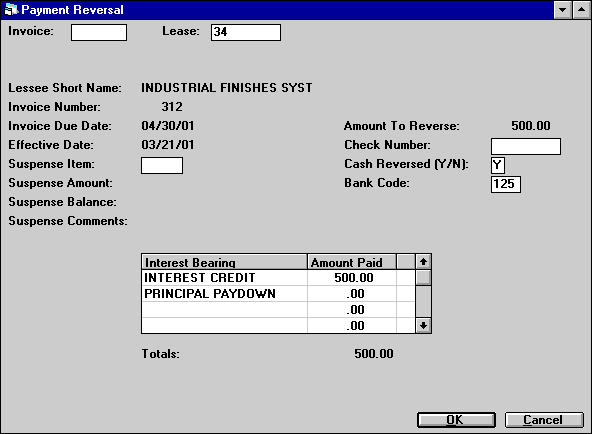The image size is (592, 434).
Task: Click the Lease field containing 34
Action: coord(246,32)
